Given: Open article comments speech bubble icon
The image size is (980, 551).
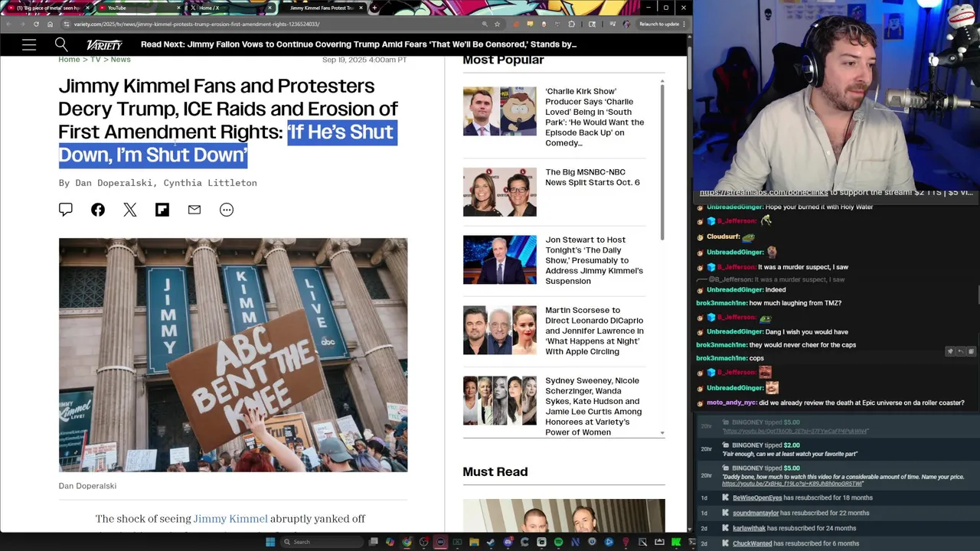Looking at the screenshot, I should [66, 210].
